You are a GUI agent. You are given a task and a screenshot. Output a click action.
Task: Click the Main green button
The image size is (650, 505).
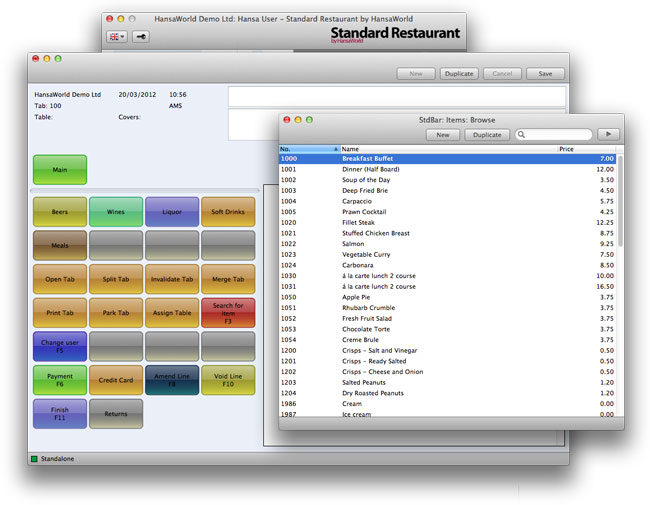[60, 170]
